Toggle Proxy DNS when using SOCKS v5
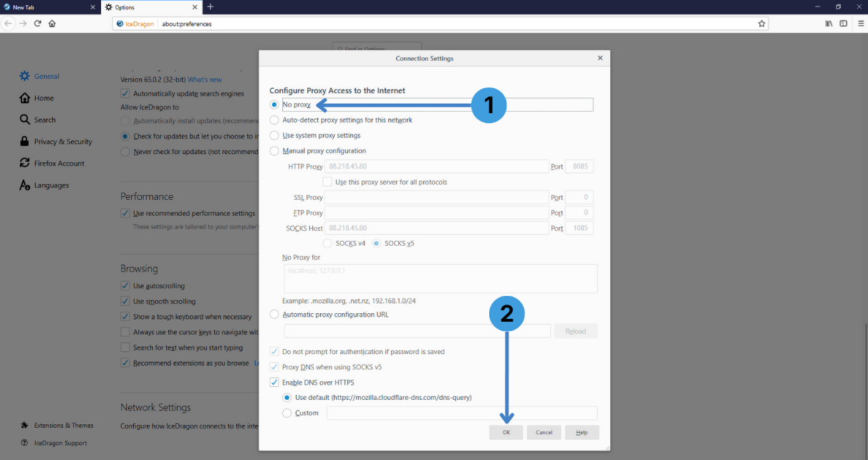 274,367
